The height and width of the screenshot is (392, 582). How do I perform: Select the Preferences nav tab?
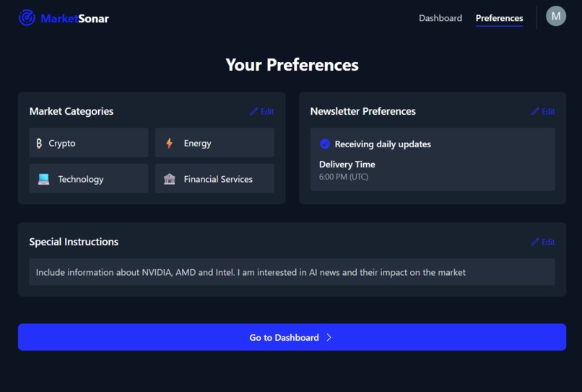[x=499, y=18]
